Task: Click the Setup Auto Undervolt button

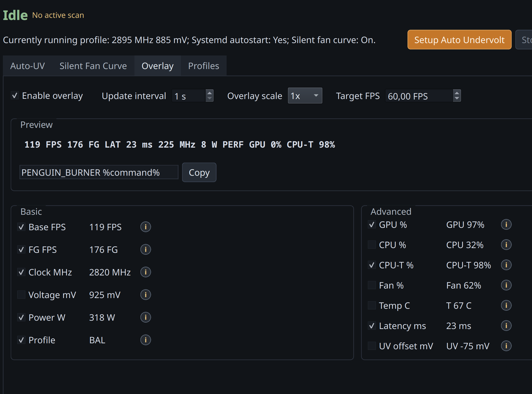Action: pos(459,40)
